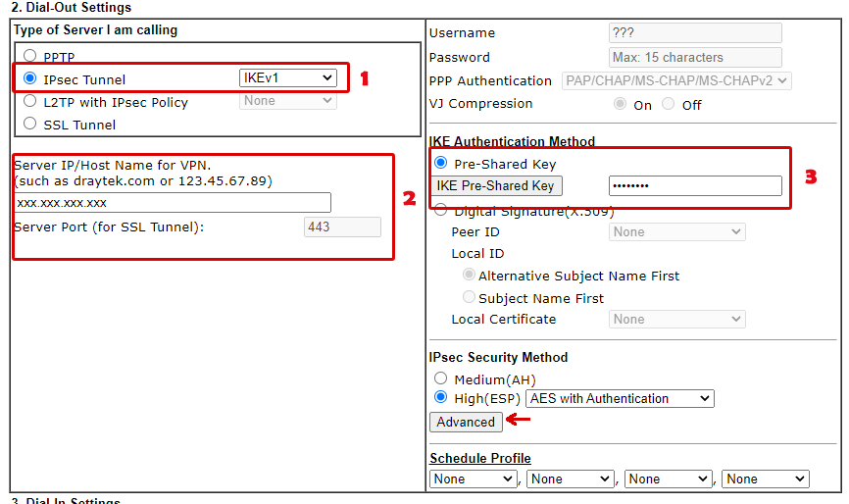Click the Server IP/Host Name field
This screenshot has width=849, height=504.
[x=173, y=203]
